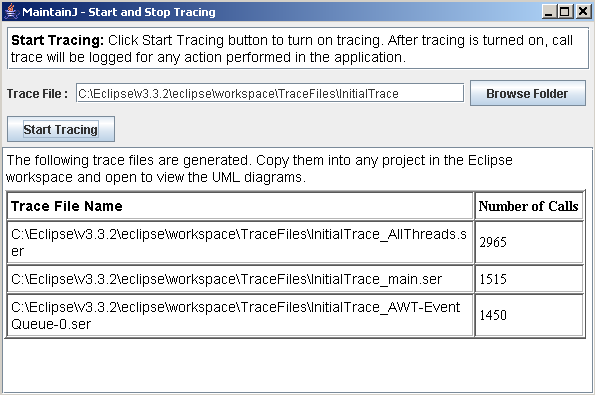Click the Number of Calls column header

529,206
